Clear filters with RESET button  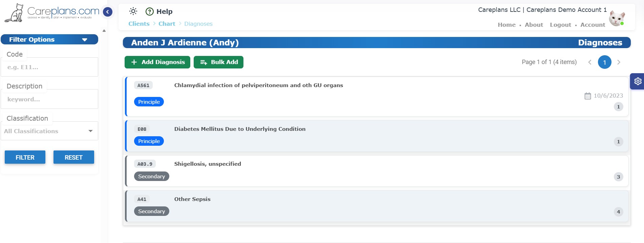73,157
